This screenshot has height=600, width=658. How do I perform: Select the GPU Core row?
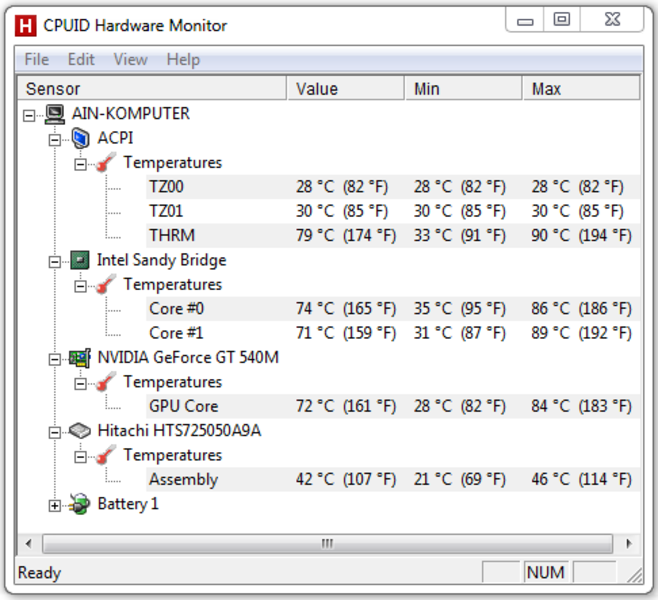[x=393, y=406]
